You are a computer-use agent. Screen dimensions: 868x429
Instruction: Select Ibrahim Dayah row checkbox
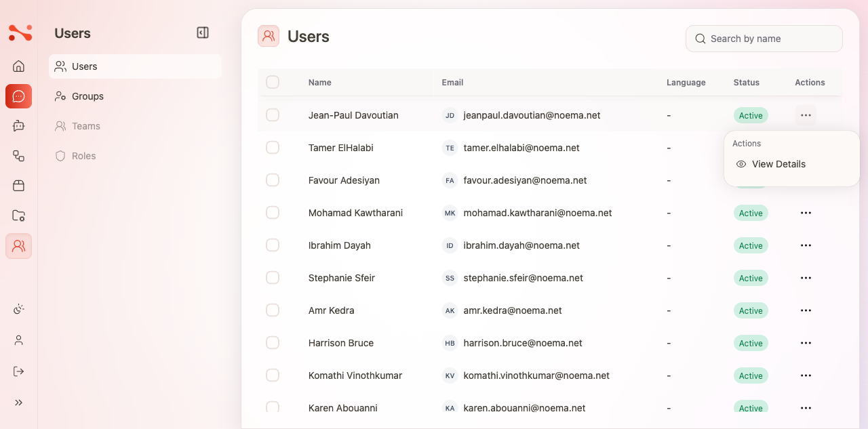click(x=273, y=245)
